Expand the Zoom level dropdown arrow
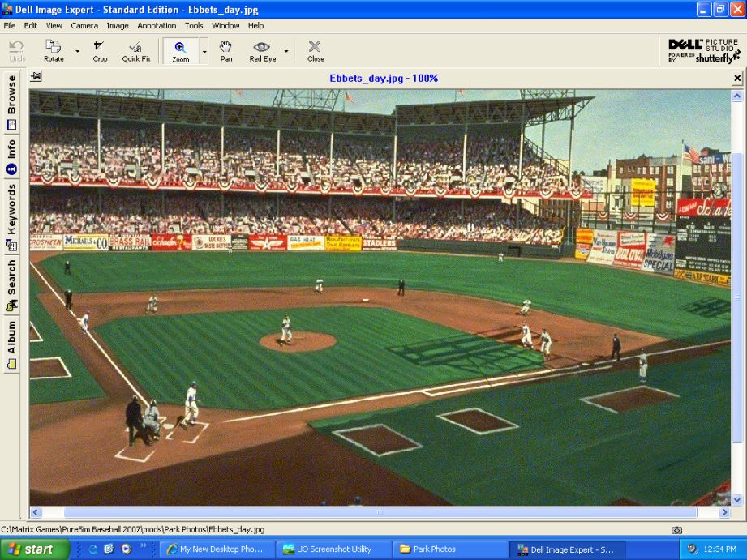The width and height of the screenshot is (747, 560). tap(204, 51)
